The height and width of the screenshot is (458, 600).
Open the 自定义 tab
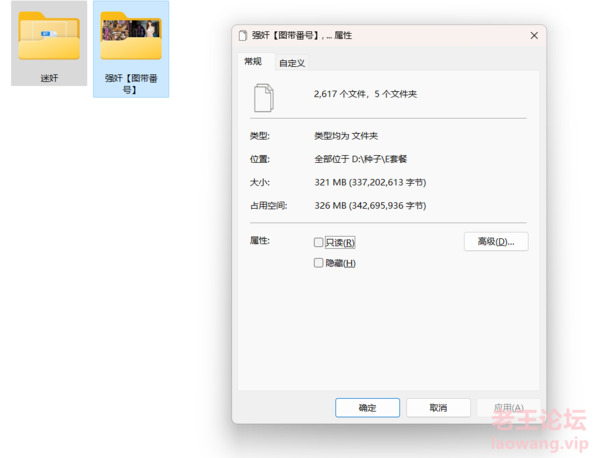[292, 63]
